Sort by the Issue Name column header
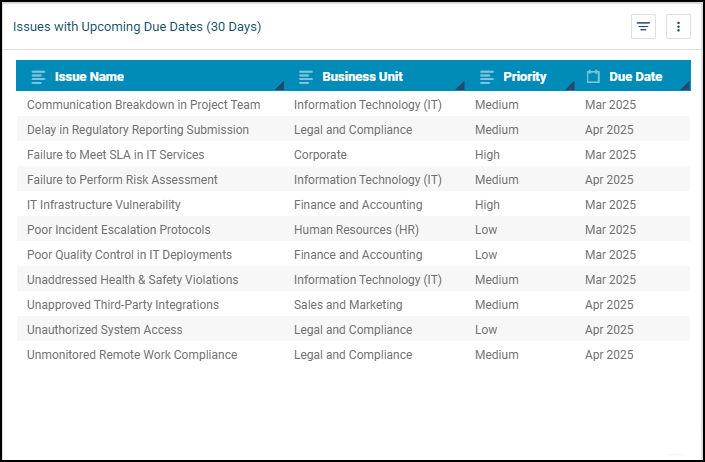This screenshot has height=462, width=705. 89,77
